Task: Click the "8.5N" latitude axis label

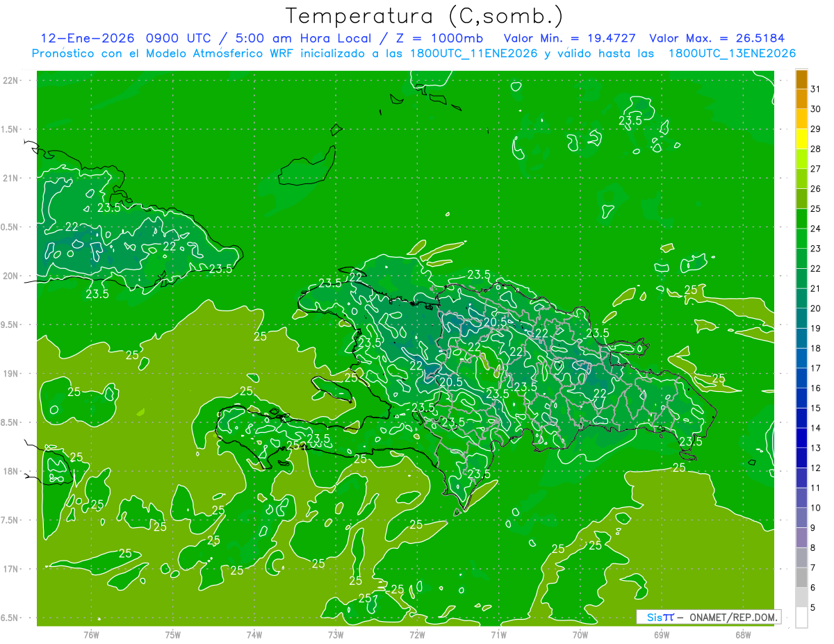Action: tap(10, 422)
